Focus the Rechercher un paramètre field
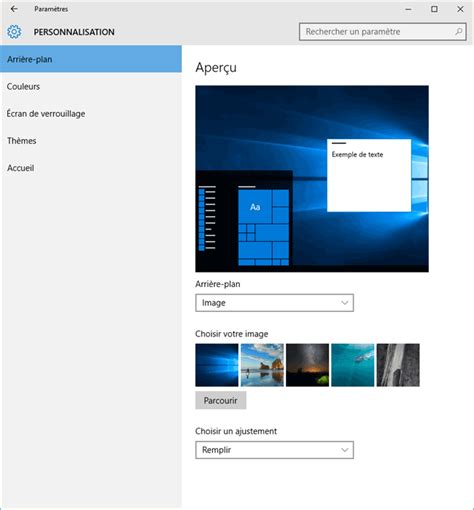474x510 pixels. 382,32
